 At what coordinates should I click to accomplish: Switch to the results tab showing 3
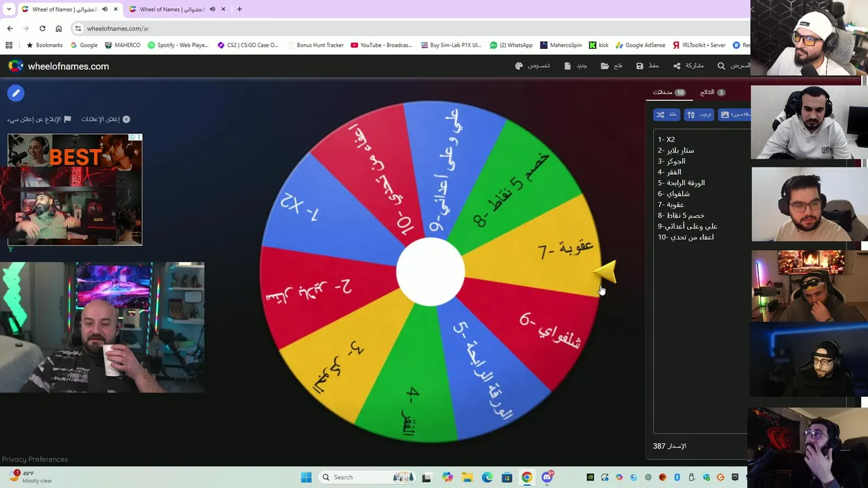(x=713, y=92)
